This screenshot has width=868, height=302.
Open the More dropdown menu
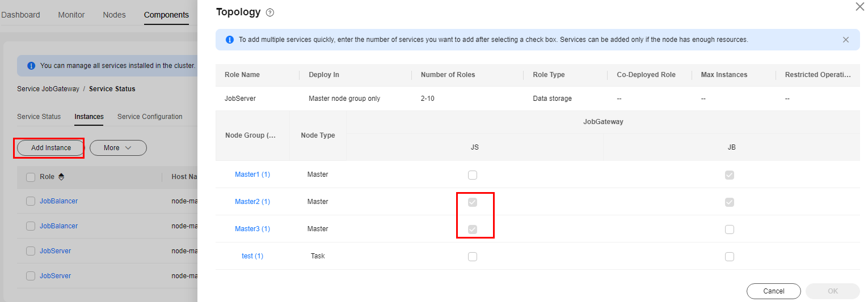pyautogui.click(x=118, y=148)
